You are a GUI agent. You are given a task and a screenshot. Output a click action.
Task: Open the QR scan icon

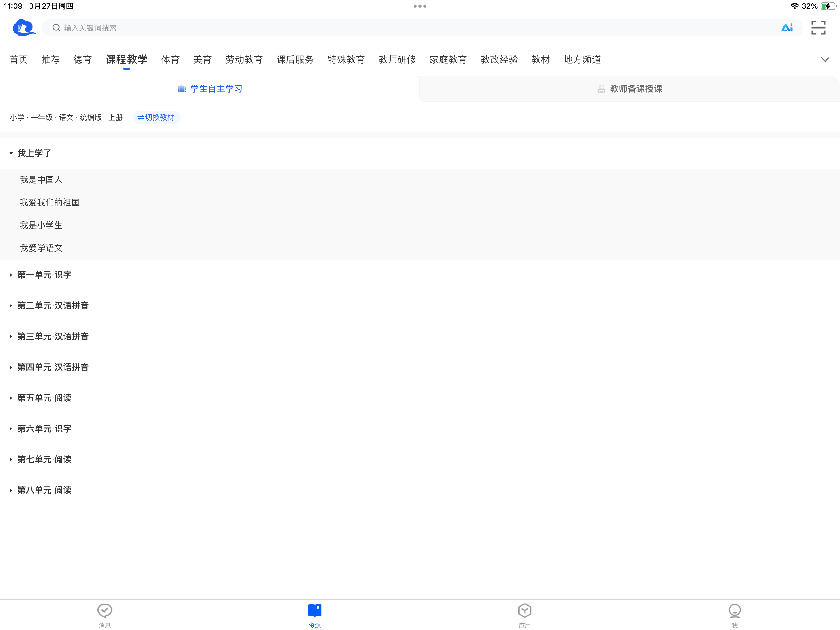pyautogui.click(x=818, y=27)
